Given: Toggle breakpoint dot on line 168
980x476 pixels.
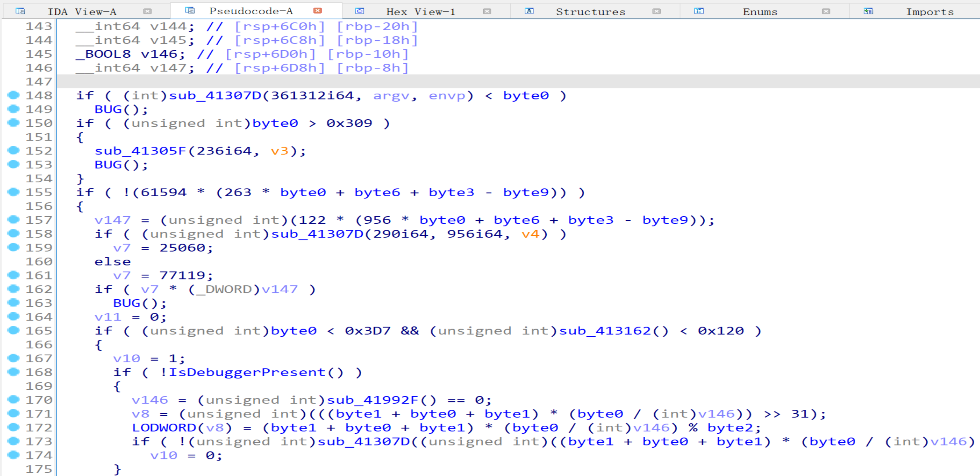Looking at the screenshot, I should click(x=14, y=372).
